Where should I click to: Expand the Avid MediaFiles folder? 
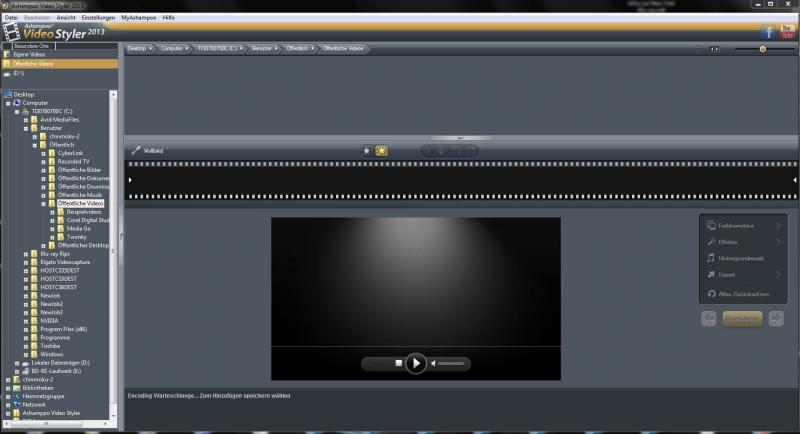[26, 120]
